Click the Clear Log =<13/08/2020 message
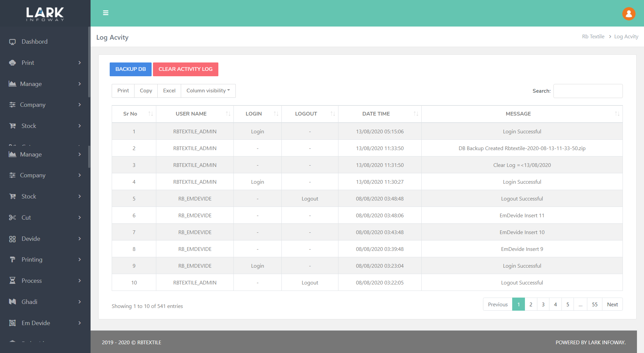Viewport: 644px width, 353px height. point(522,165)
